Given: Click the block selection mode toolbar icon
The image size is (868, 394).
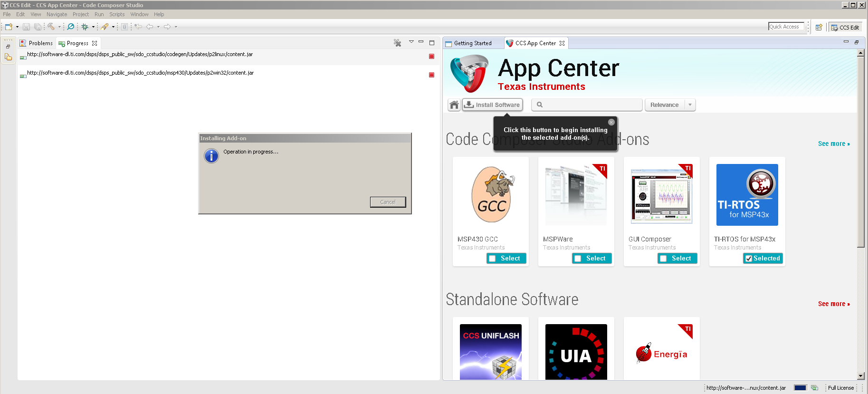Looking at the screenshot, I should tap(124, 27).
